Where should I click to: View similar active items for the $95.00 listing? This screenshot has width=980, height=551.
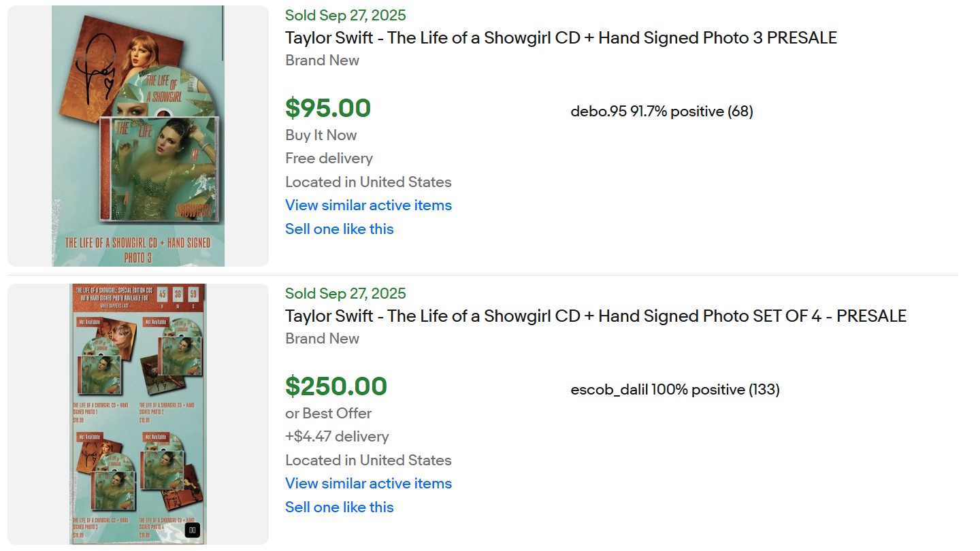point(368,205)
